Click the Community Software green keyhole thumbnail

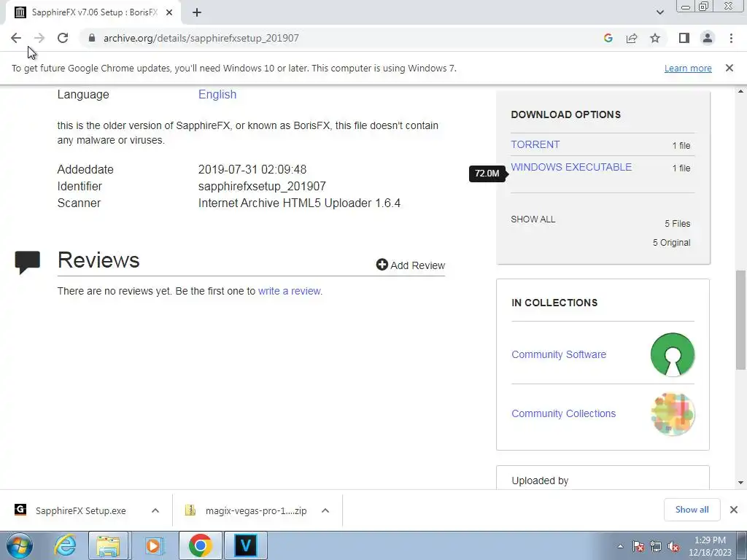pyautogui.click(x=672, y=354)
